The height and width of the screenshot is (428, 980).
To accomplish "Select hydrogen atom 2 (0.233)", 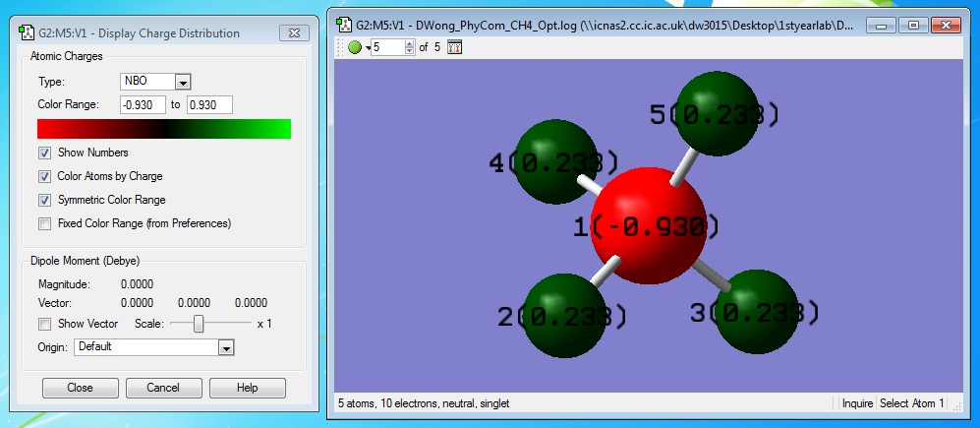I will coord(564,316).
